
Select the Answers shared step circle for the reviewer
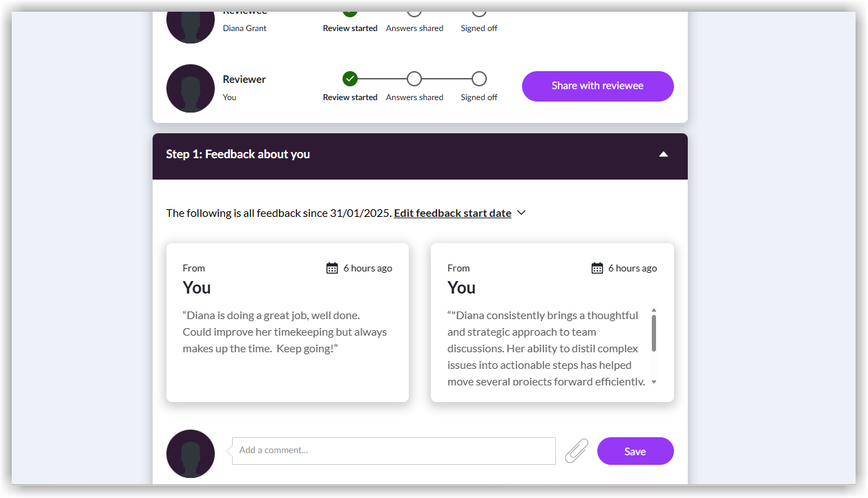coord(414,79)
